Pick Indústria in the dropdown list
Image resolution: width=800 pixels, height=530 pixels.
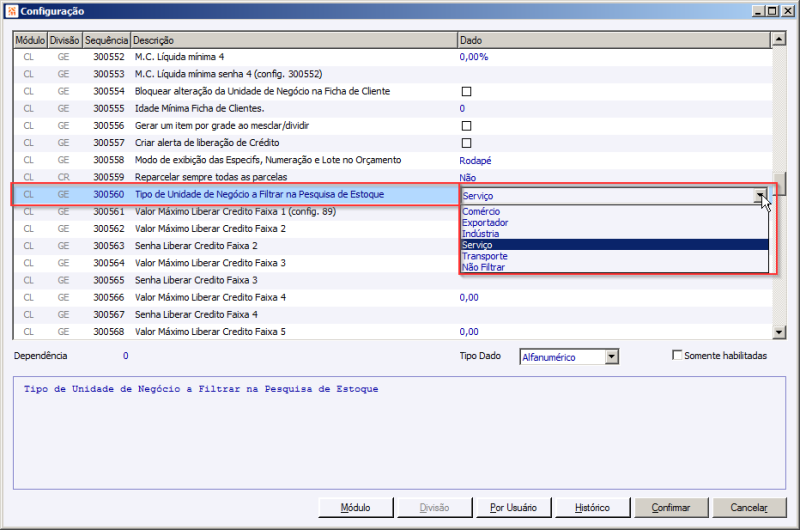[x=614, y=234]
